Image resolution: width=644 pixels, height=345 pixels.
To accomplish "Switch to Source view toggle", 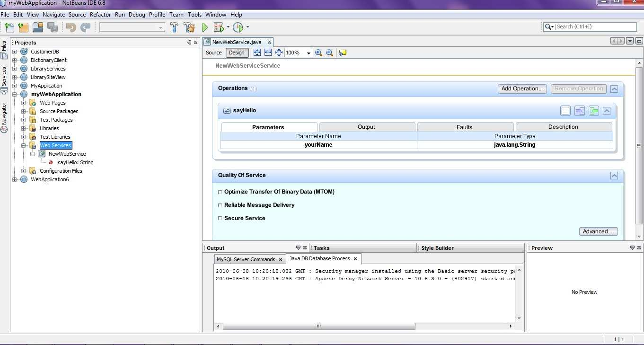I will 214,53.
